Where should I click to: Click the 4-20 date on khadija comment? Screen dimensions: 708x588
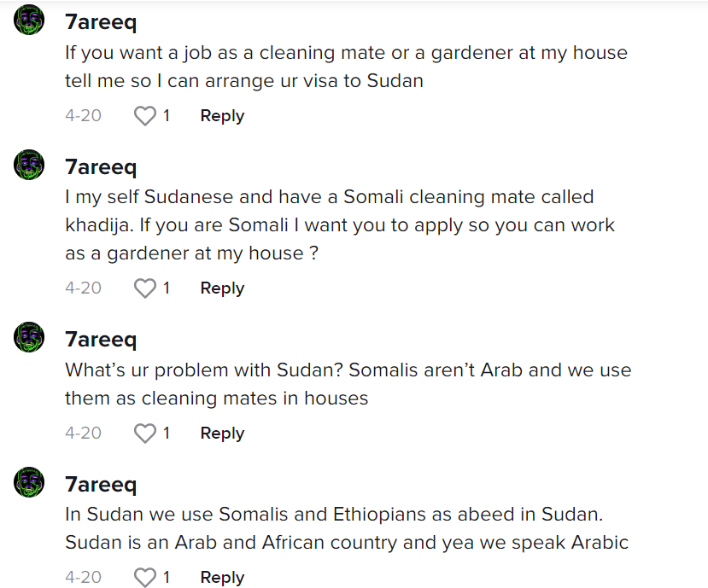pos(83,288)
